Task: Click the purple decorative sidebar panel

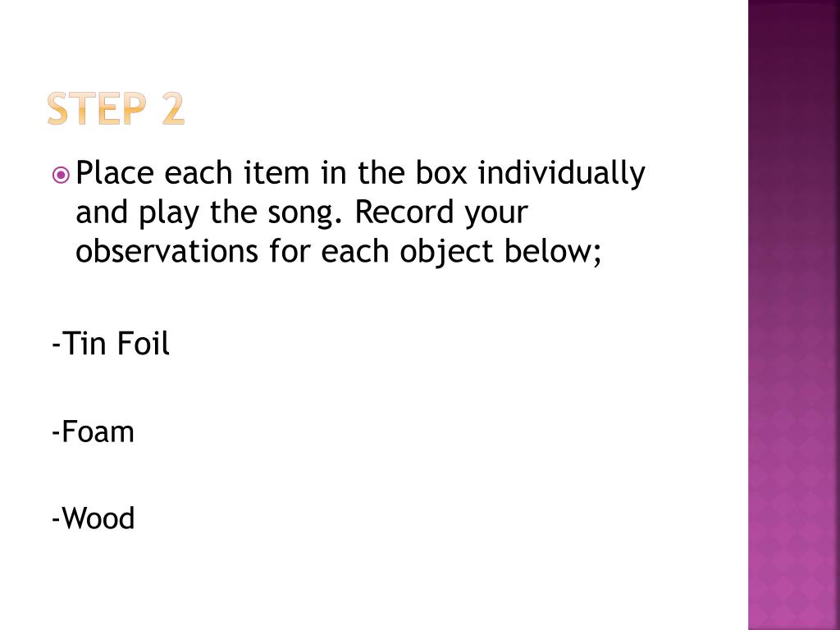Action: point(793,315)
